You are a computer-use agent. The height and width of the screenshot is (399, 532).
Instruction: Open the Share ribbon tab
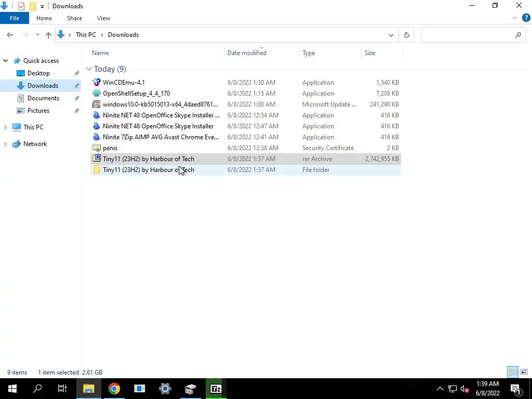(x=74, y=18)
